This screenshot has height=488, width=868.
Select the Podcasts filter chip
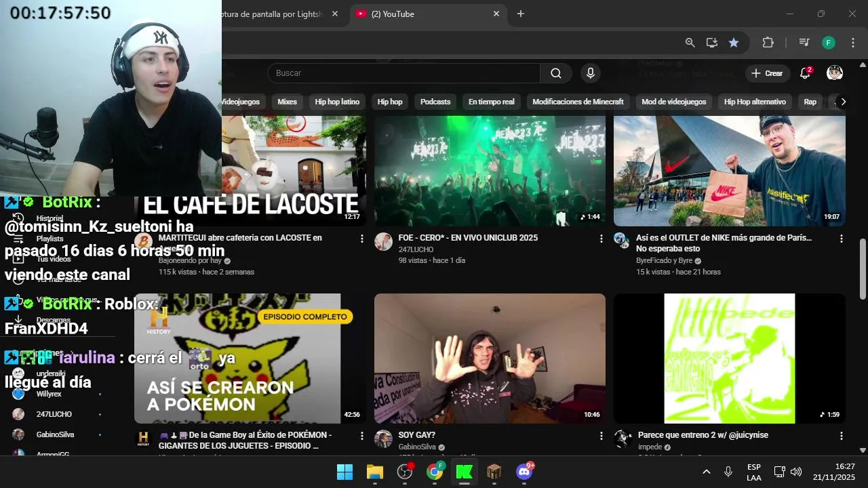click(435, 102)
